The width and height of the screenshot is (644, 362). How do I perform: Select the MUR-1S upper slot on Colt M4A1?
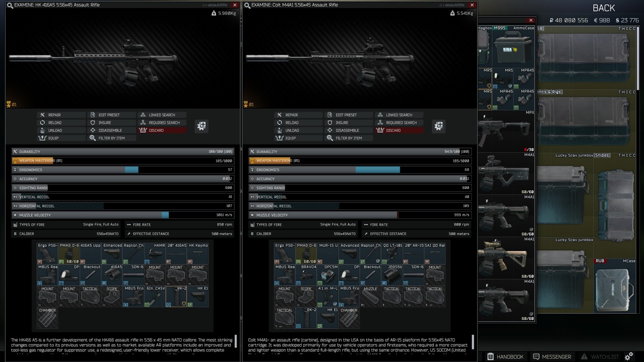pyautogui.click(x=328, y=253)
